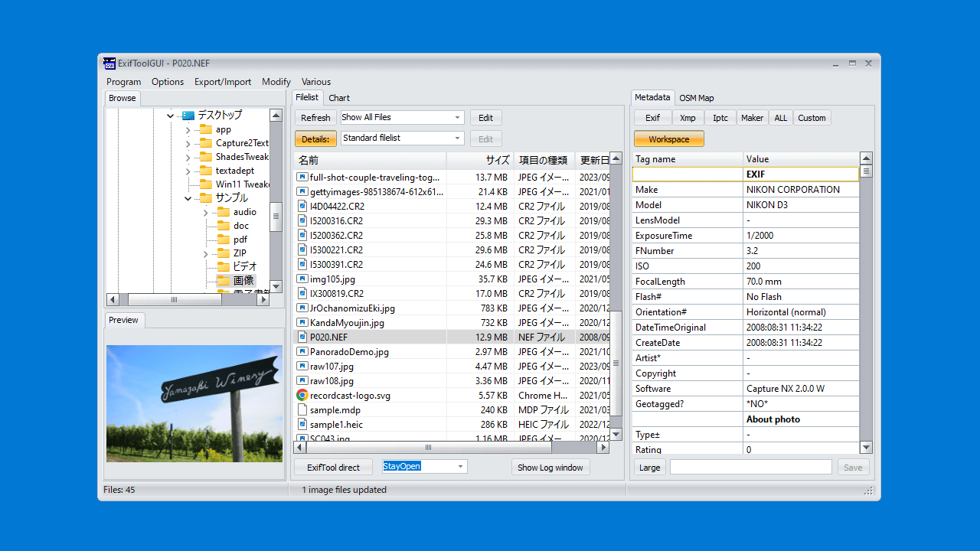Expand the app folder node
Viewport: 980px width, 551px height.
[x=188, y=129]
